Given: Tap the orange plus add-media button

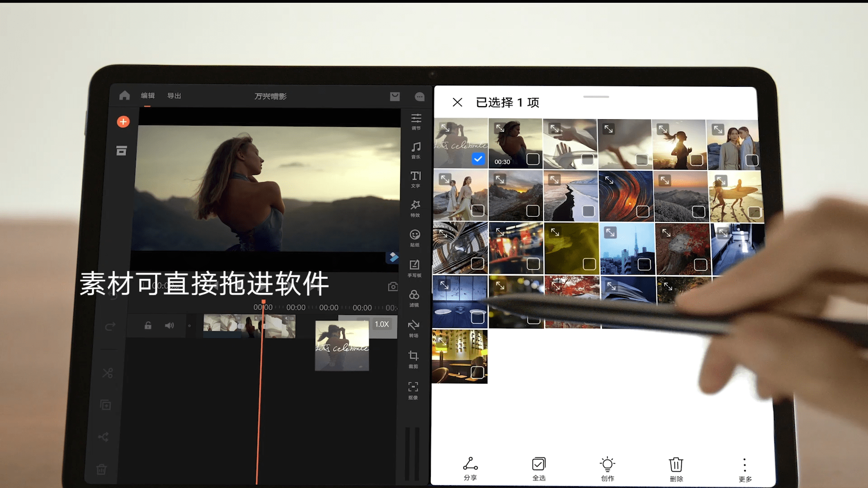Looking at the screenshot, I should 123,122.
